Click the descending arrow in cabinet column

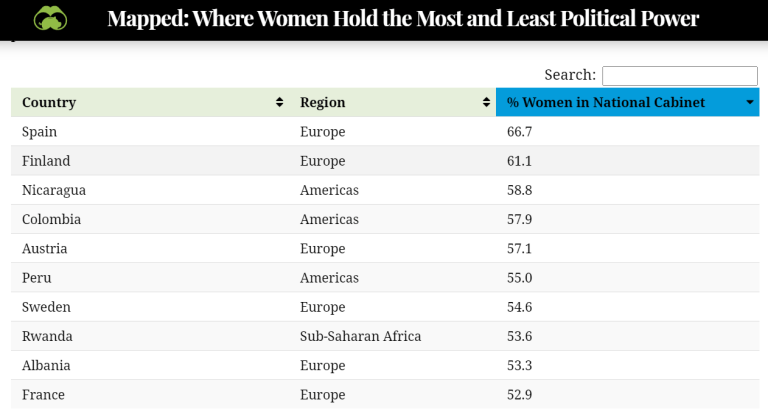pos(749,103)
